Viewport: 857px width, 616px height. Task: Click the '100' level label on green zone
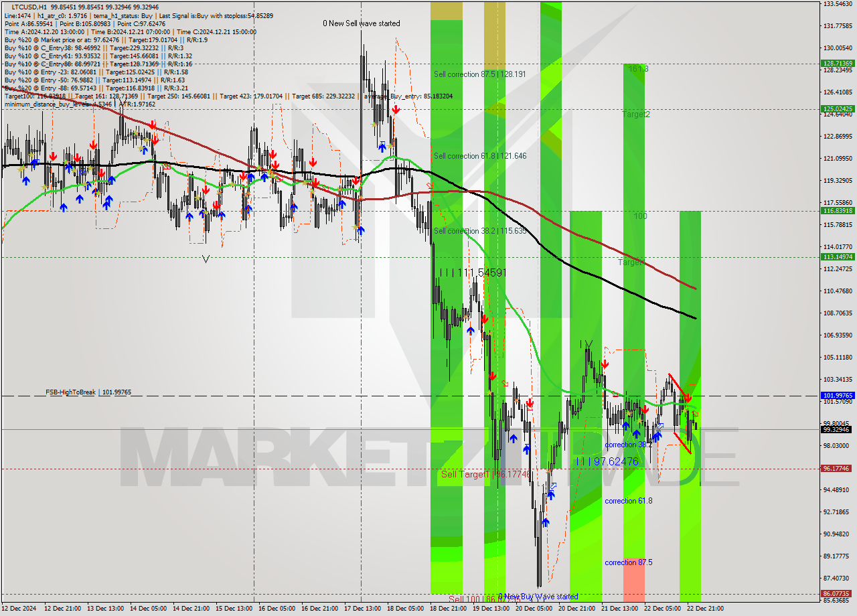pyautogui.click(x=641, y=216)
